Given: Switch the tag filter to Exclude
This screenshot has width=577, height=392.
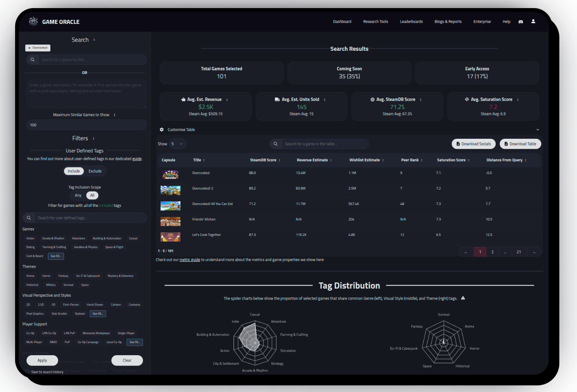Looking at the screenshot, I should 95,171.
